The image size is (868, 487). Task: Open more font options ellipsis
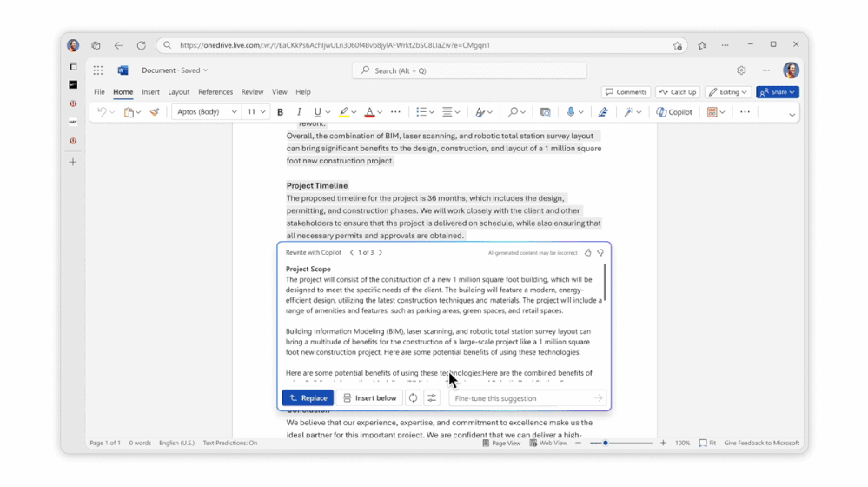[x=395, y=112]
